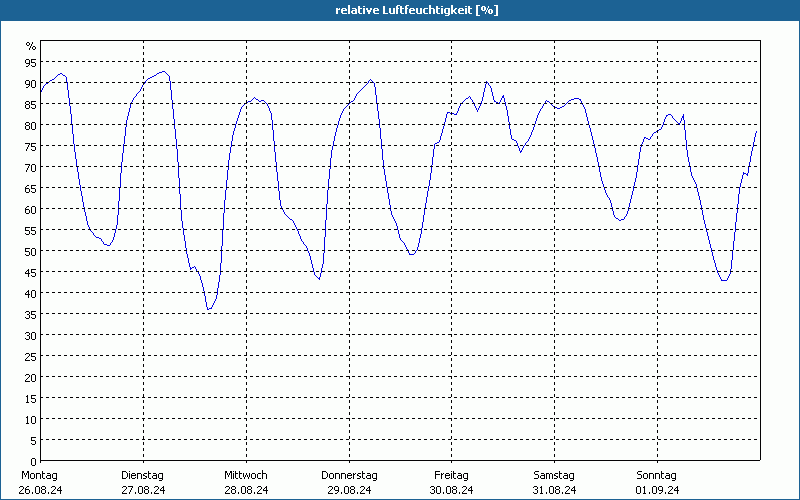Click the lowest humidity dip on Tuesday

pyautogui.click(x=208, y=309)
